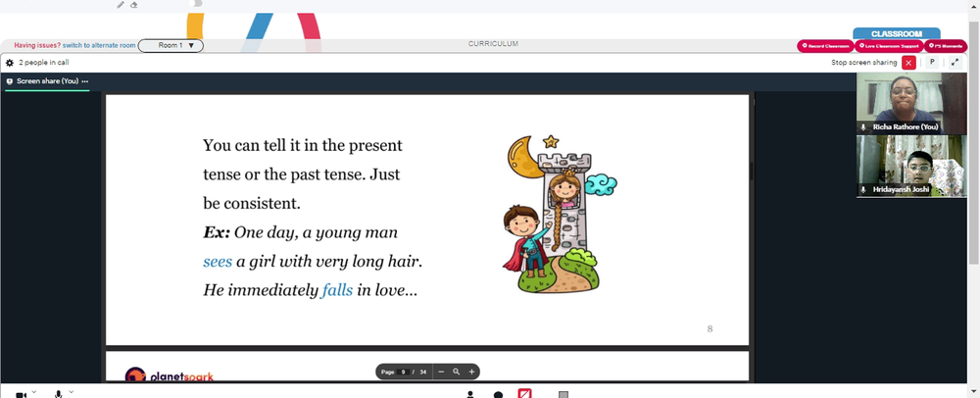
Task: Open Screen share (You) more options
Action: (85, 81)
